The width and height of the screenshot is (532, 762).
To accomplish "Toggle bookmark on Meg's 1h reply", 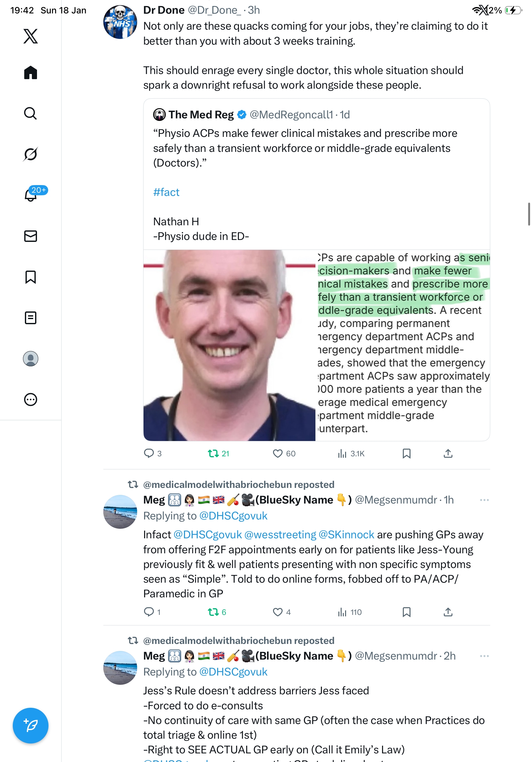I will (406, 612).
